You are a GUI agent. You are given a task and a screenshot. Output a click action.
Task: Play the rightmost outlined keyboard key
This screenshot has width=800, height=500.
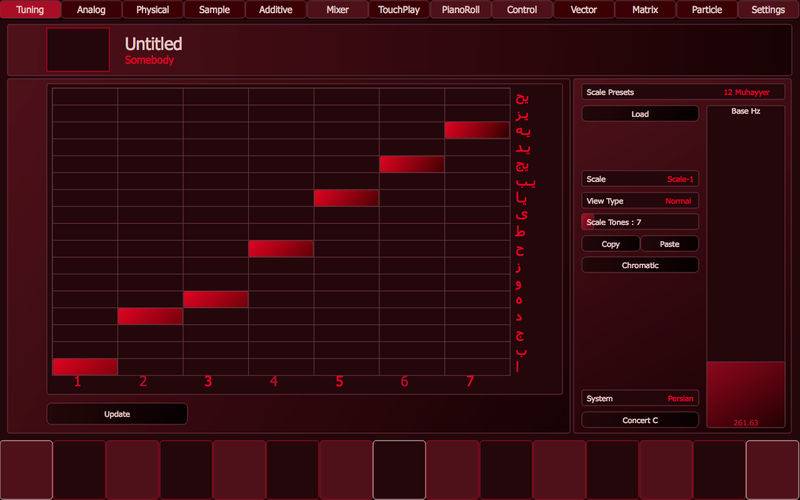tap(772, 470)
